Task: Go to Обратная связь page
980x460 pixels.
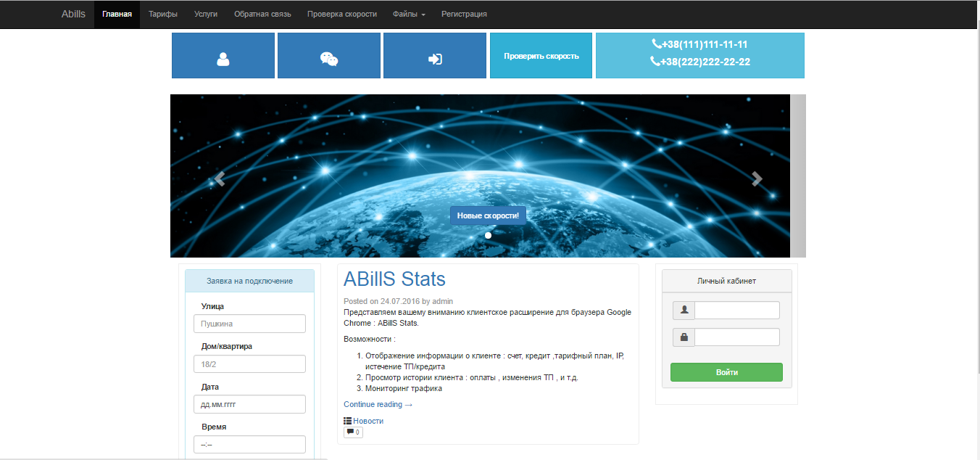Action: point(262,14)
